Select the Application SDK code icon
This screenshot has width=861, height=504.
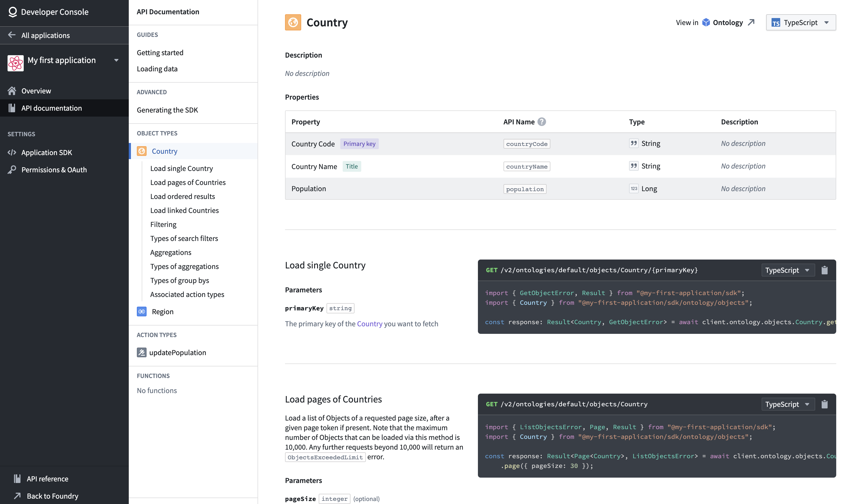tap(12, 152)
